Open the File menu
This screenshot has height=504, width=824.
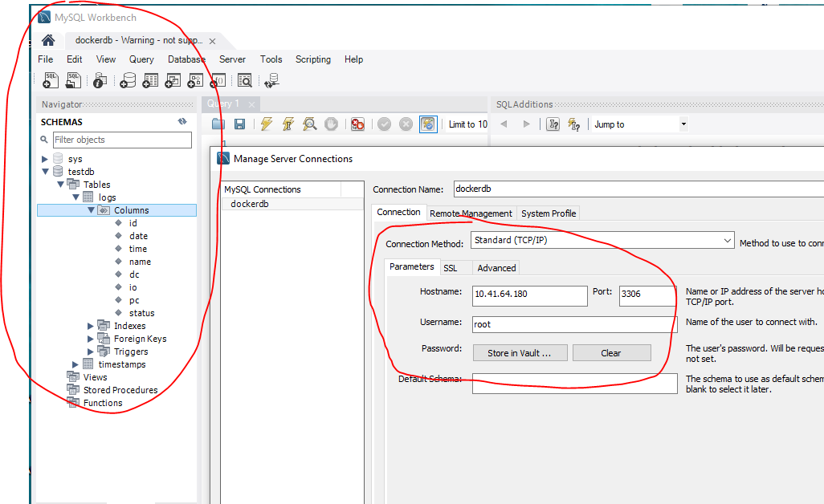coord(45,59)
